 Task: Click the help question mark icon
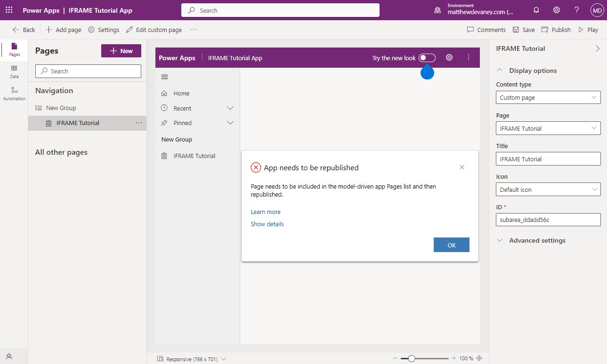[577, 10]
